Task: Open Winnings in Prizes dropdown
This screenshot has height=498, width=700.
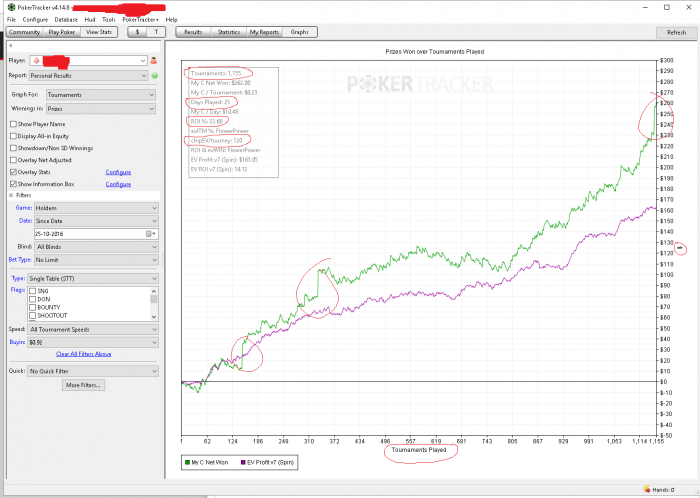Action: [101, 108]
